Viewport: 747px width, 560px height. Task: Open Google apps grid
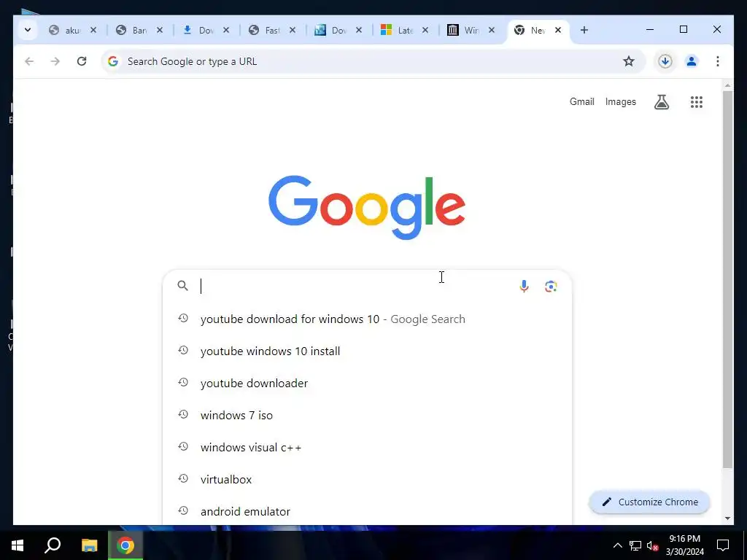[697, 102]
